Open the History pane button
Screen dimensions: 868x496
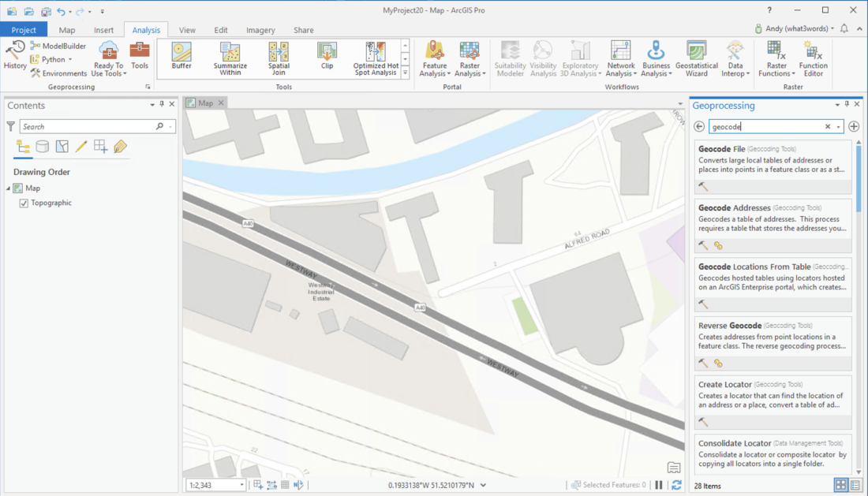[x=15, y=55]
